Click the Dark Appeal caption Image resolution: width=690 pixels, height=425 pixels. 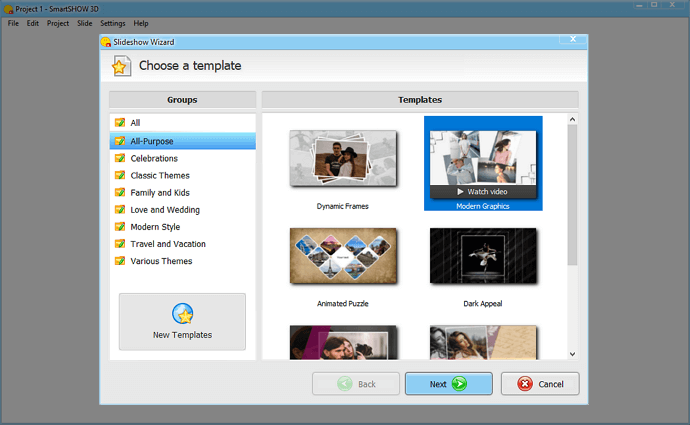point(483,304)
